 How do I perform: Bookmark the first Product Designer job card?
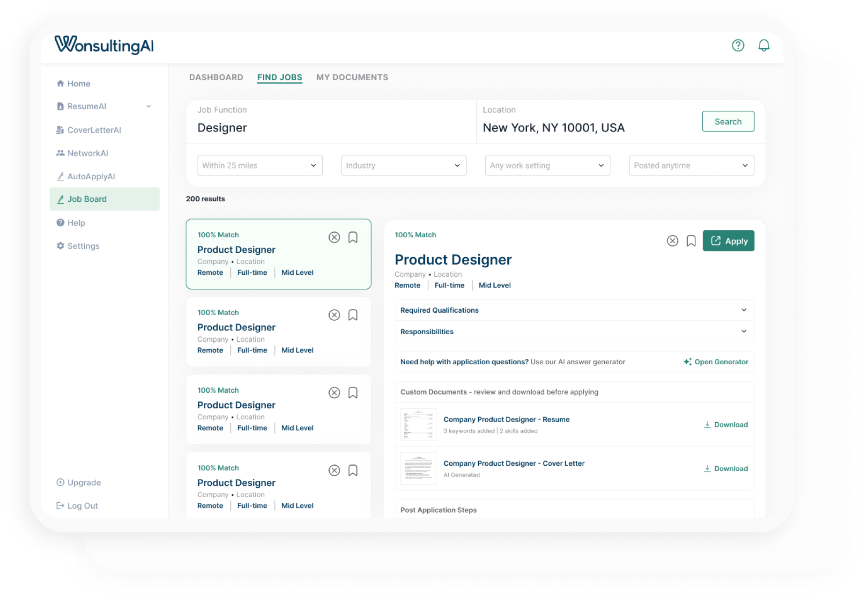(x=353, y=238)
